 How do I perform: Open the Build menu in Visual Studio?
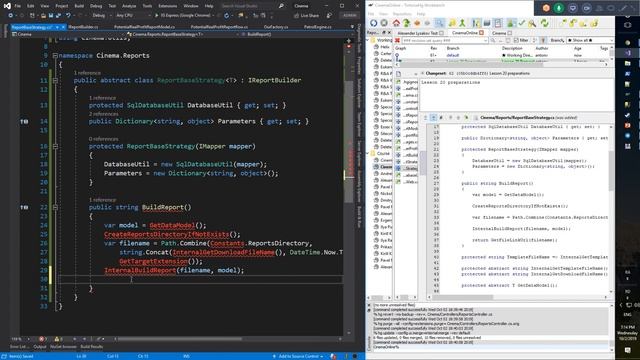coord(79,6)
